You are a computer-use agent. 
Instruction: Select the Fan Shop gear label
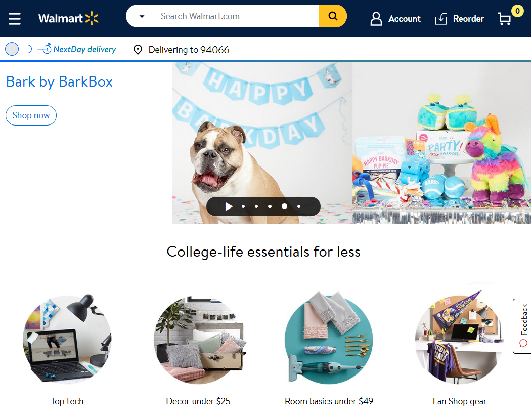pyautogui.click(x=460, y=401)
